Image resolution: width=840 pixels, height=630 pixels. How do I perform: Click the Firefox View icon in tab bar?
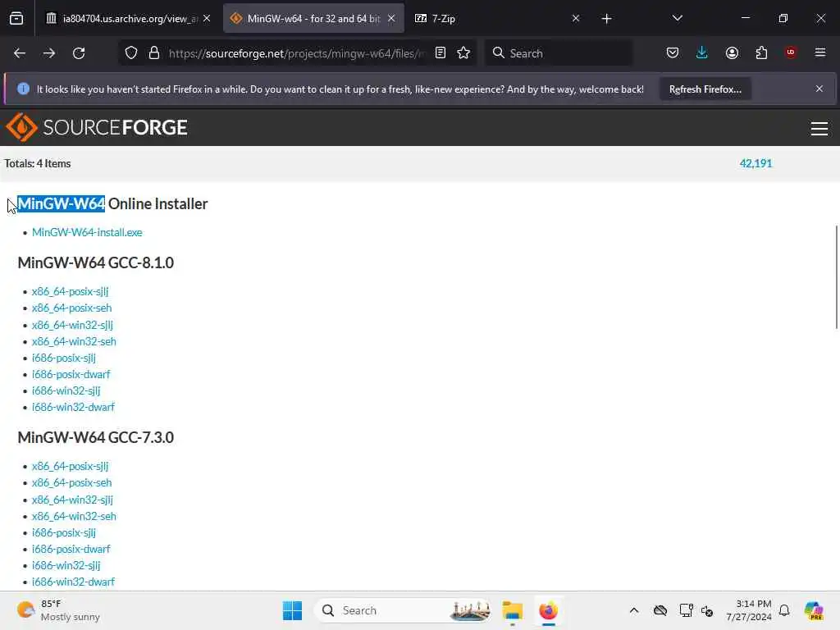[16, 18]
